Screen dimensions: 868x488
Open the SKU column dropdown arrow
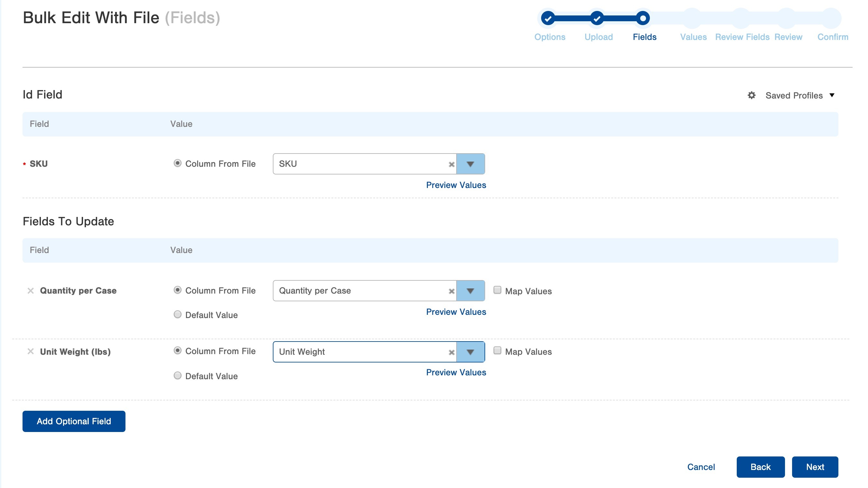point(470,164)
